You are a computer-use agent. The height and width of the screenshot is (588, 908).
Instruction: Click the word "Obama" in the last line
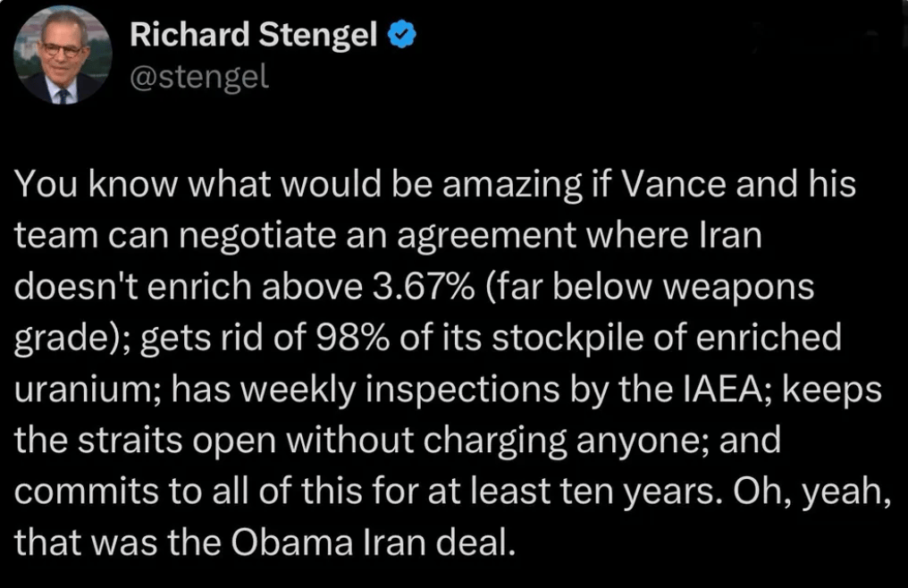point(292,542)
